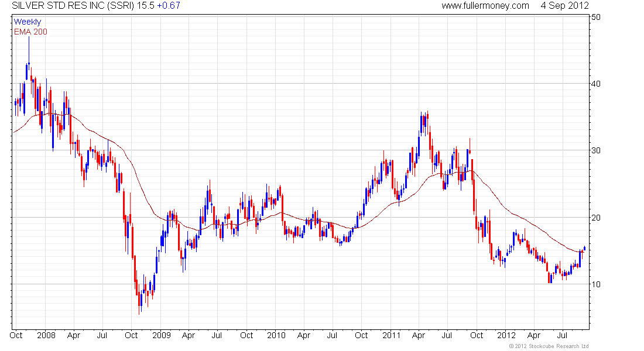The image size is (644, 351).
Task: Click the 4 Sep 2012 date label
Action: (x=564, y=6)
